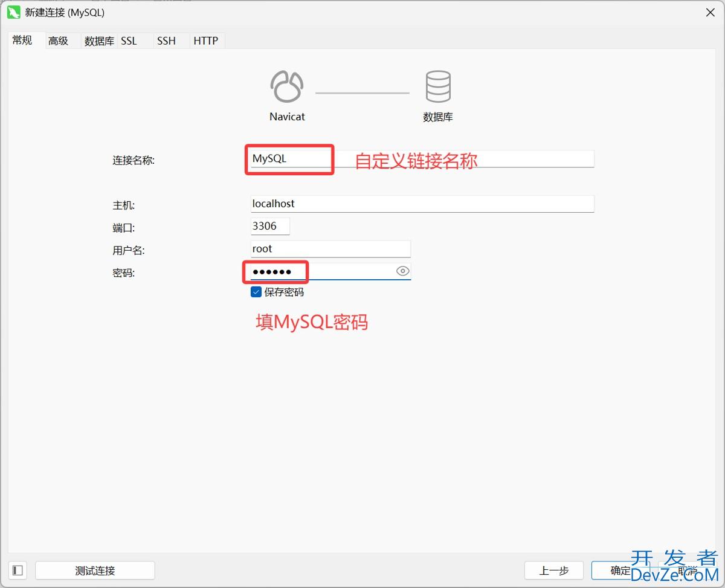Click the 主机 field showing localhost
The image size is (725, 588).
422,204
